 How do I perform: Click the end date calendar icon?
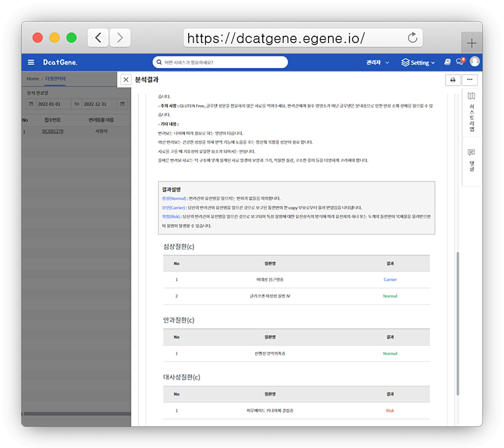[122, 104]
